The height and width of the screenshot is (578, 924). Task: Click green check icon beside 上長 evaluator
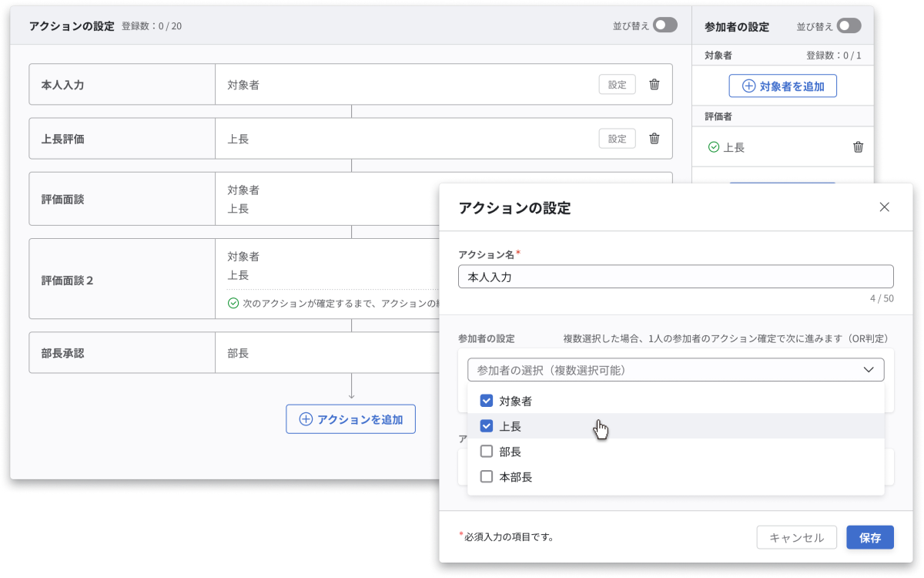coord(713,147)
